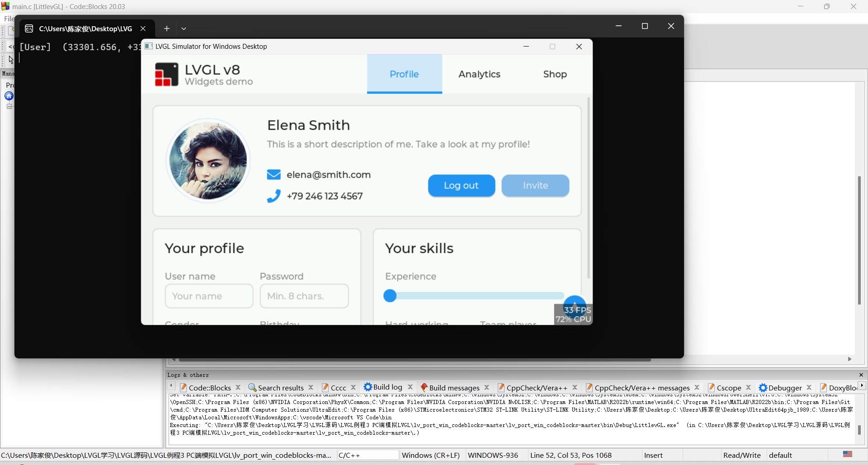Screen dimensions: 868x465
Task: Click the home globe icon in Management panel
Action: (x=9, y=96)
